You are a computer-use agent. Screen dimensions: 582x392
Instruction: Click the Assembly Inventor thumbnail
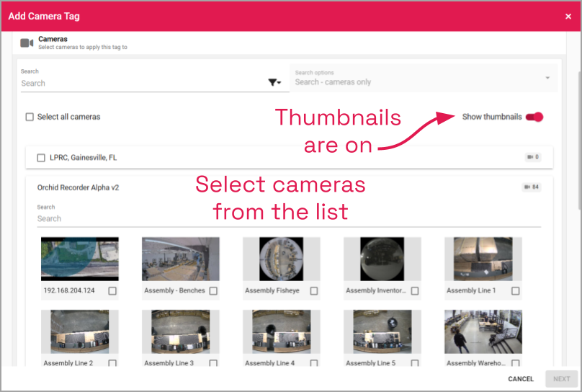click(382, 259)
